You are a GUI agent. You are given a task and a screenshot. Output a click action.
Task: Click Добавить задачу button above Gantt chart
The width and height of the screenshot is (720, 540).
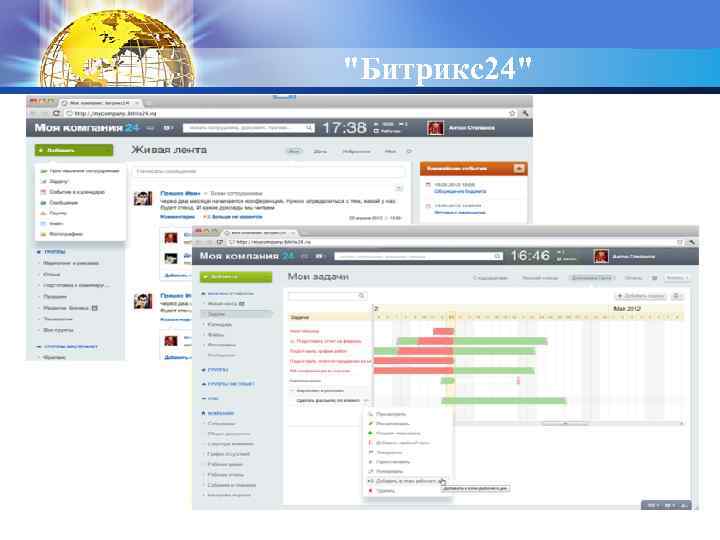pos(641,296)
